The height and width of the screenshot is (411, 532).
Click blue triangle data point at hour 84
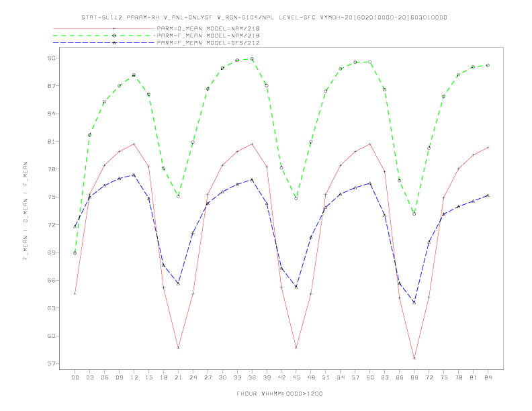pos(488,195)
